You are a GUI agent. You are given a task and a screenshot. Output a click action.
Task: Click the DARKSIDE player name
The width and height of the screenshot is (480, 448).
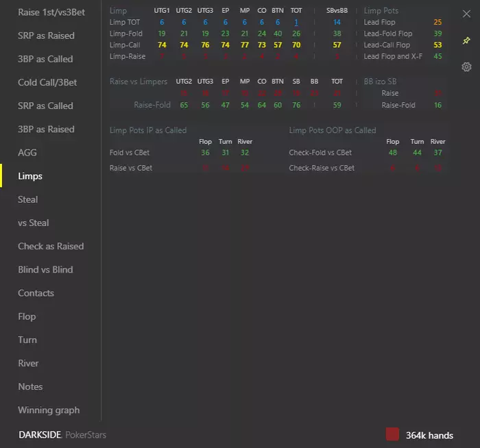click(40, 435)
